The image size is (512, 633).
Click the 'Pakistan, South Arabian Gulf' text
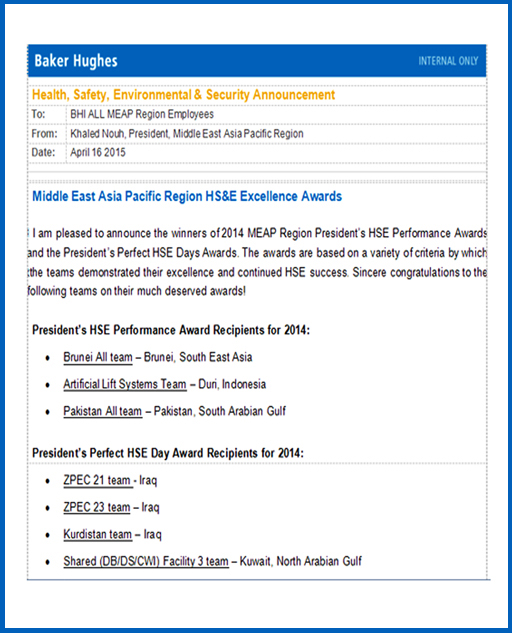point(220,411)
